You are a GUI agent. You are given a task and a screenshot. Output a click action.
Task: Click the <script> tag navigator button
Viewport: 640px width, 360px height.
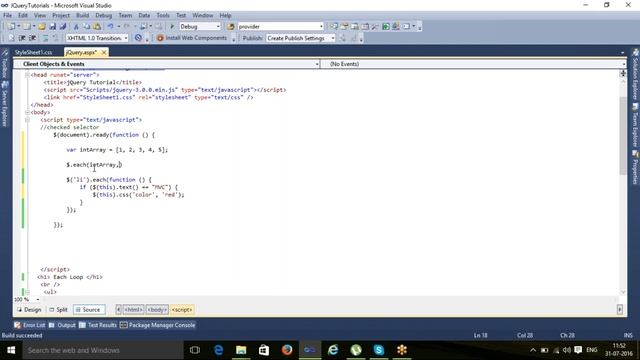[182, 310]
